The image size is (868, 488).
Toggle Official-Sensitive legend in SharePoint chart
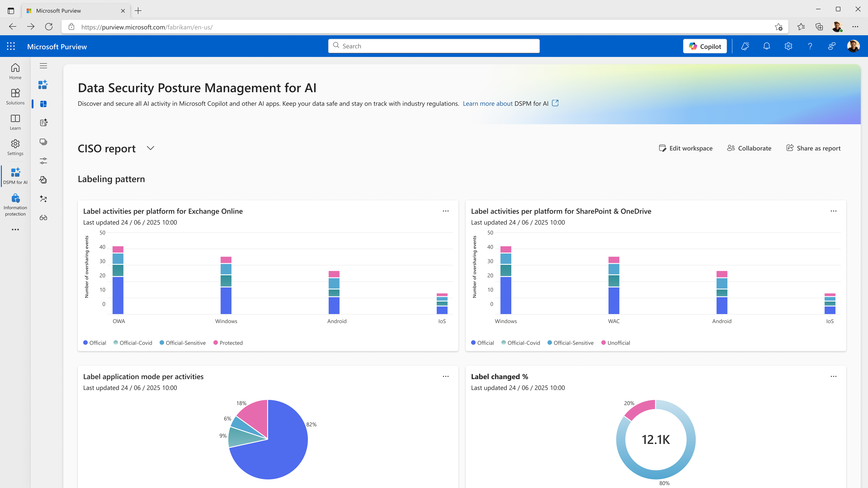click(571, 343)
